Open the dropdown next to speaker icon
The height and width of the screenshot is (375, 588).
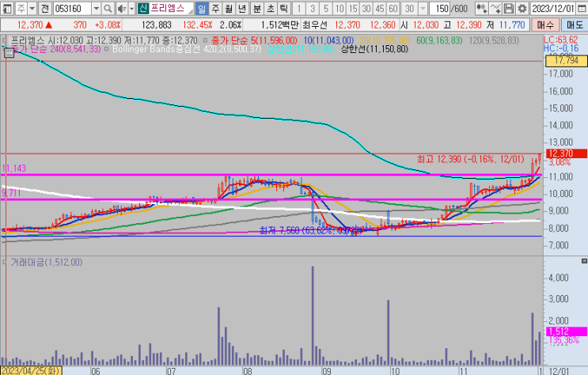(x=131, y=8)
